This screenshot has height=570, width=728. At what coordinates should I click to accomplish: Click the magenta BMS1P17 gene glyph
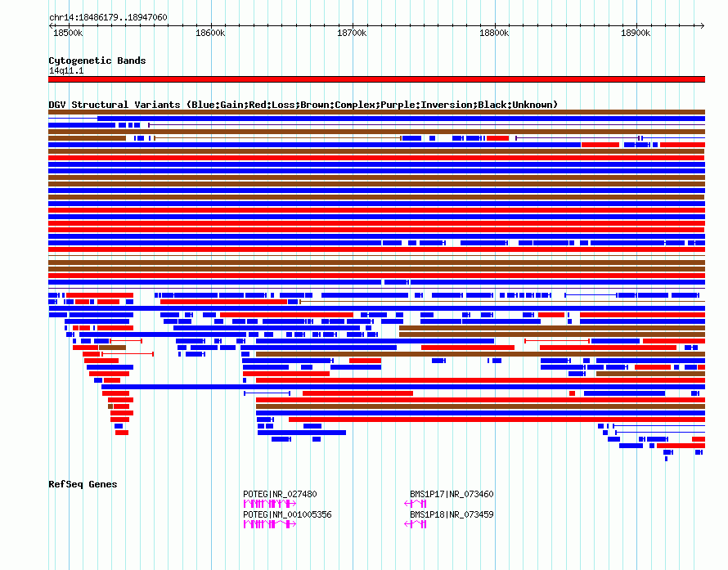416,504
